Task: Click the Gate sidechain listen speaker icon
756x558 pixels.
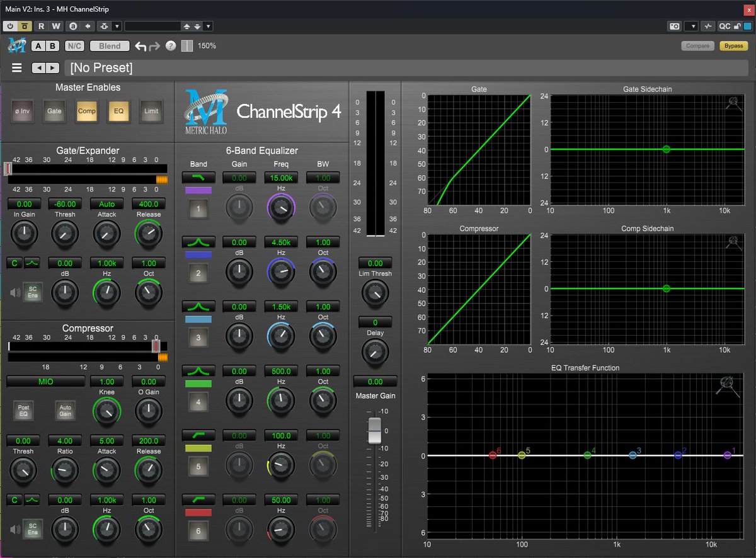Action: click(14, 292)
